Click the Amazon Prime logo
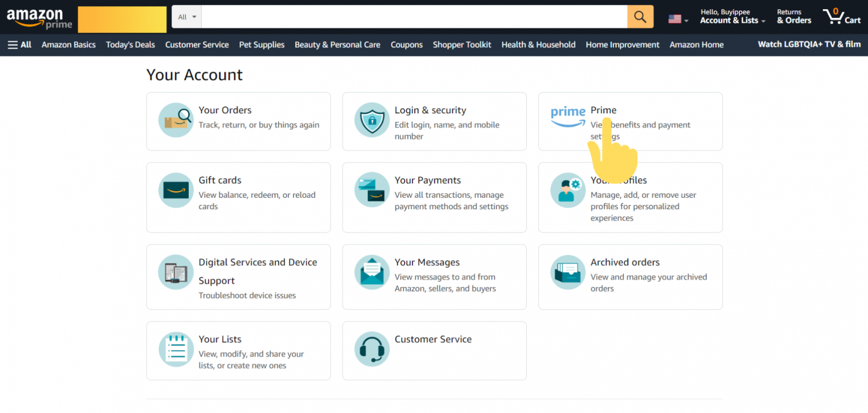868x413 pixels. pyautogui.click(x=39, y=18)
